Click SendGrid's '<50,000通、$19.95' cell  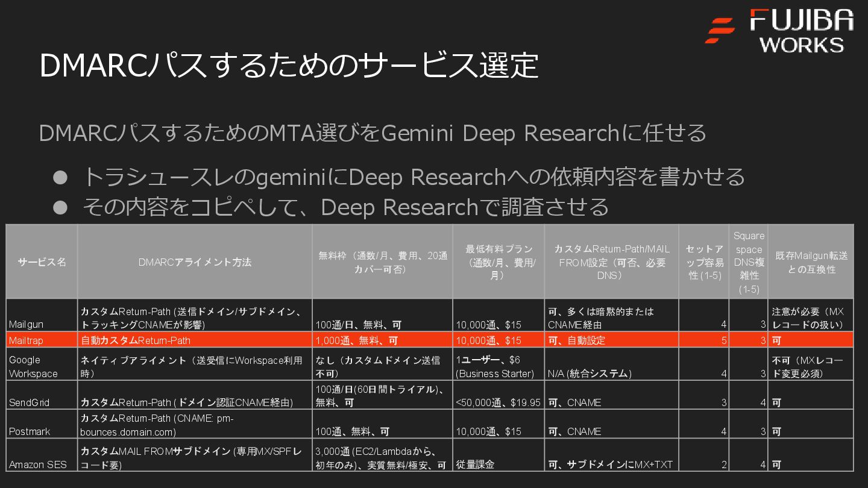click(x=498, y=395)
